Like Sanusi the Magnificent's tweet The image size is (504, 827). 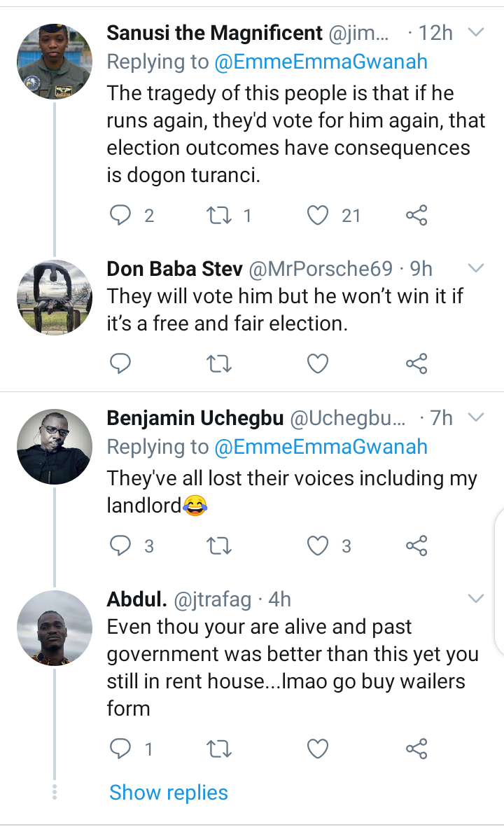318,215
